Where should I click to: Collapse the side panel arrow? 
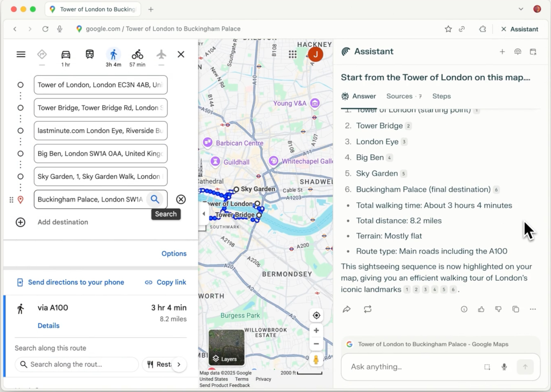[x=203, y=214]
